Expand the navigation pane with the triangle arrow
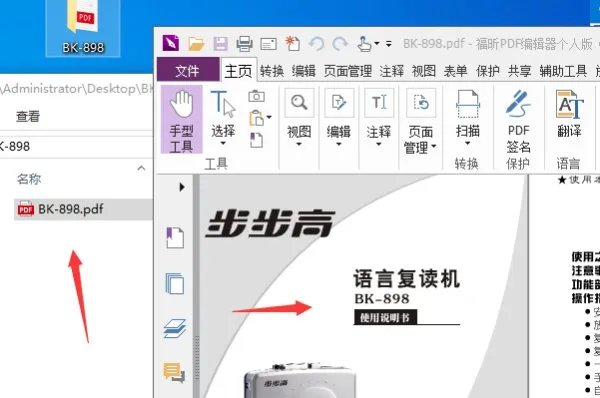600x398 pixels. [182, 187]
